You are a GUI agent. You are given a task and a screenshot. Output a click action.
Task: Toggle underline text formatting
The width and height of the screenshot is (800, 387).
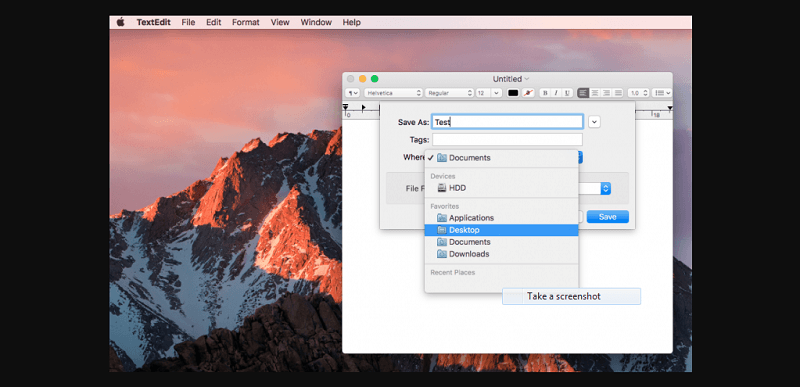(567, 93)
